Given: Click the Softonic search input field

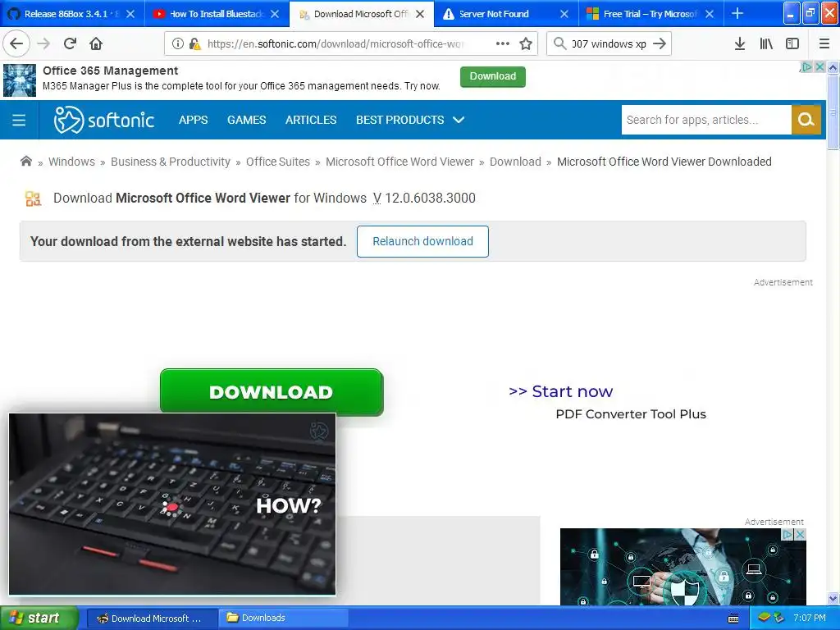Looking at the screenshot, I should (706, 120).
